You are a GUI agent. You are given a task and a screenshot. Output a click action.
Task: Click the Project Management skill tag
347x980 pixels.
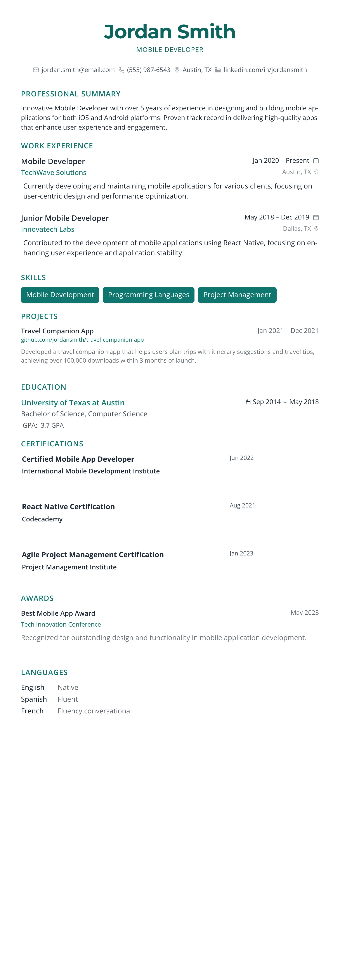237,295
